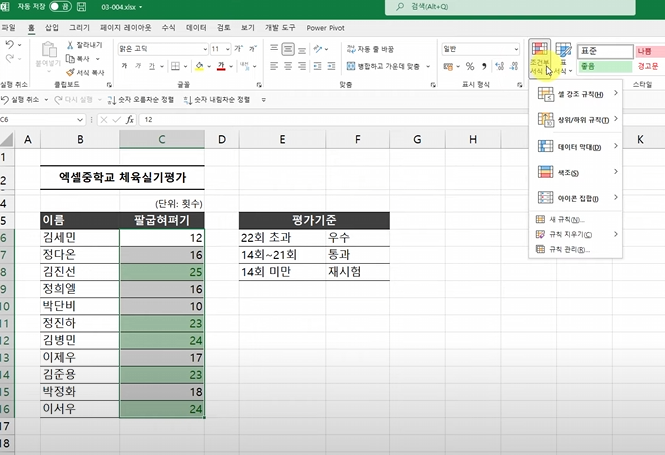Open the font name dropdown (맑은 고딕)
This screenshot has height=455, width=665.
tap(205, 49)
